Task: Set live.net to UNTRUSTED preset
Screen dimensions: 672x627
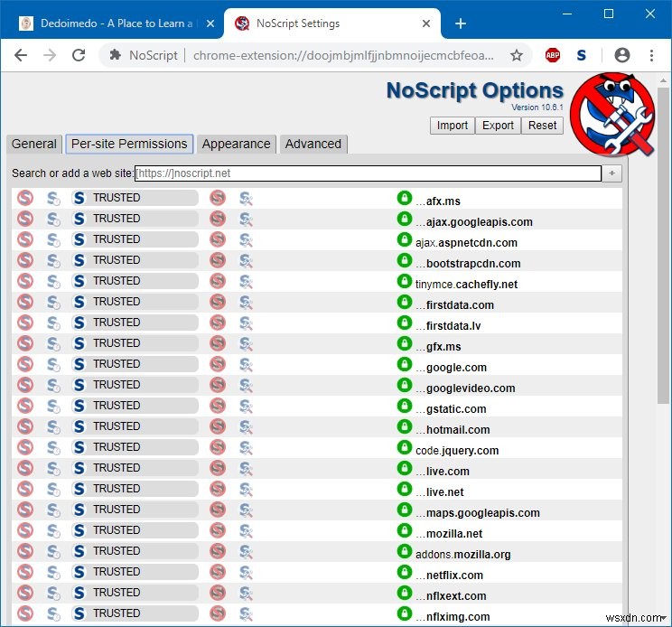Action: tap(218, 489)
